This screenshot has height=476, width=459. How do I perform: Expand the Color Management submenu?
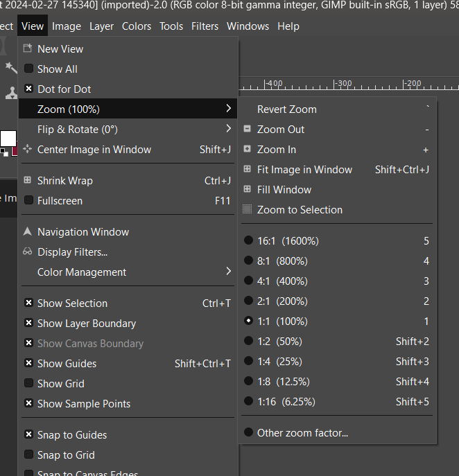click(x=228, y=272)
